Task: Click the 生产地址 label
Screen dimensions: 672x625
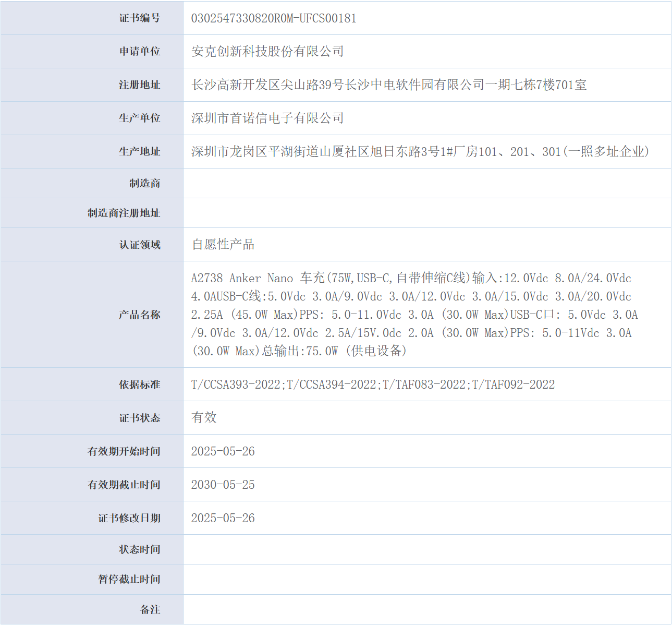Action: click(x=140, y=152)
